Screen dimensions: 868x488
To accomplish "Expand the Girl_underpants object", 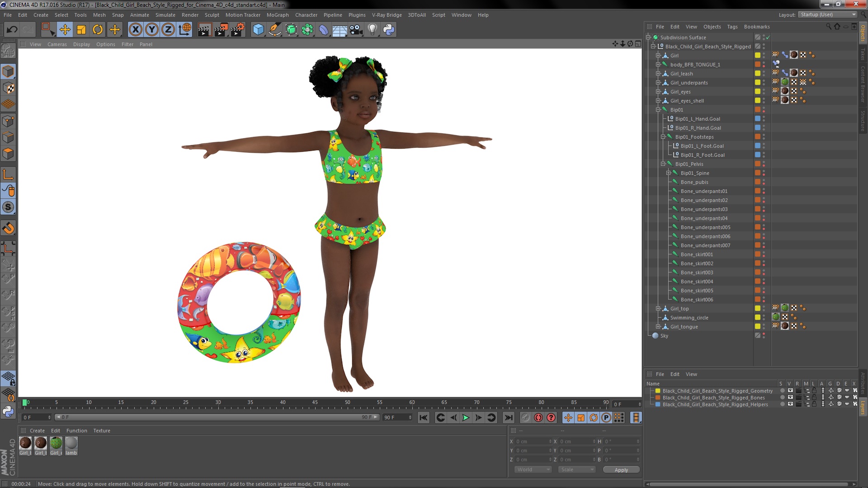I will (658, 83).
